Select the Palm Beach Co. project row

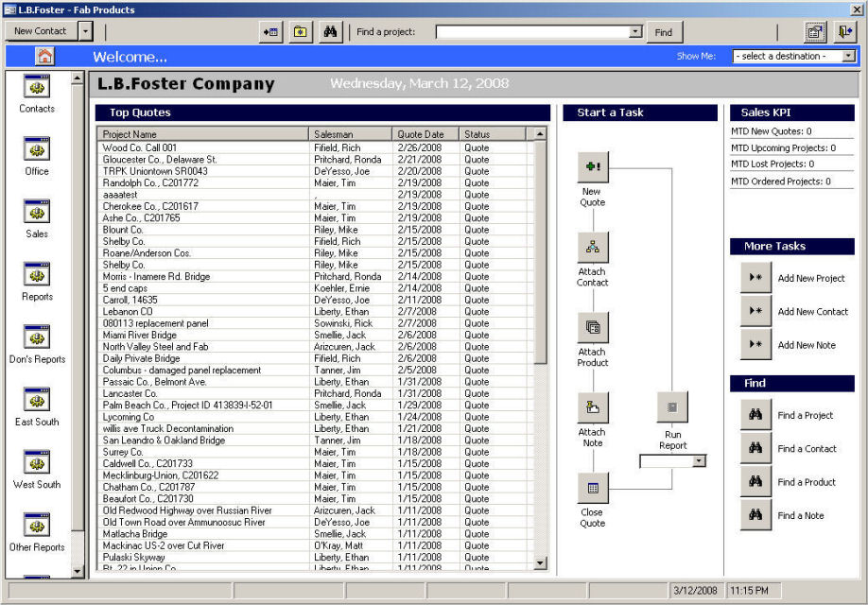point(315,406)
